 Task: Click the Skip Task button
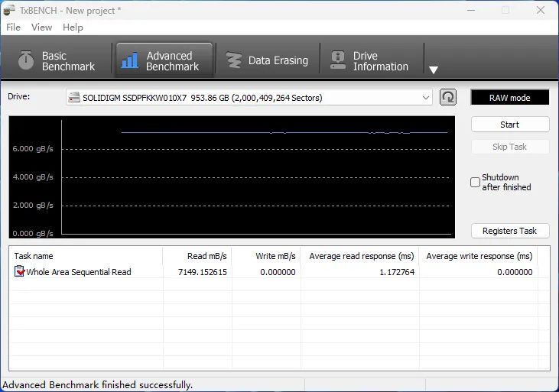[510, 147]
